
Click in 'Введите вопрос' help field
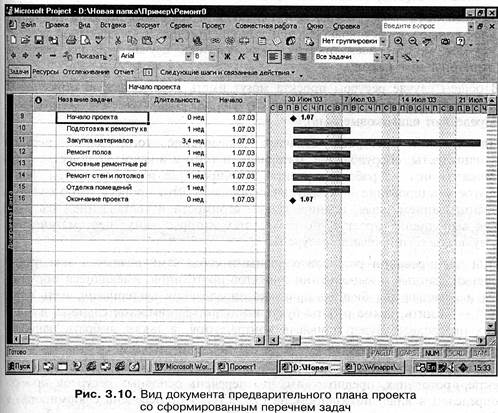click(x=425, y=26)
